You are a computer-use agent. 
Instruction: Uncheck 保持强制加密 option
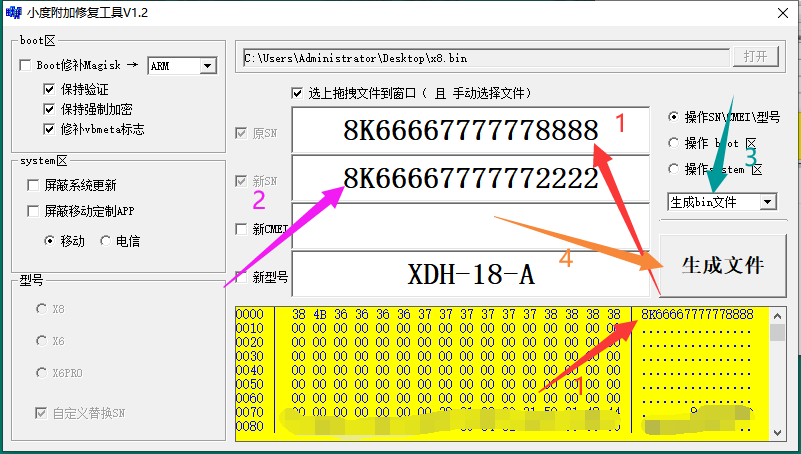(49, 109)
